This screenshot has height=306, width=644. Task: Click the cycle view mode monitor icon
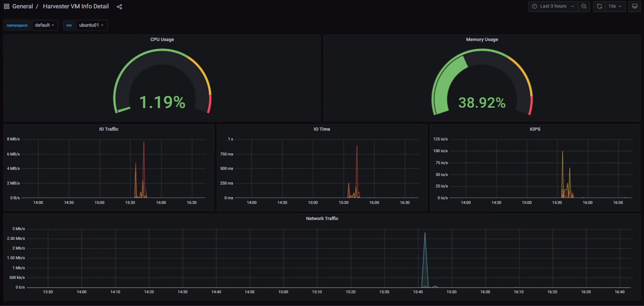point(634,6)
